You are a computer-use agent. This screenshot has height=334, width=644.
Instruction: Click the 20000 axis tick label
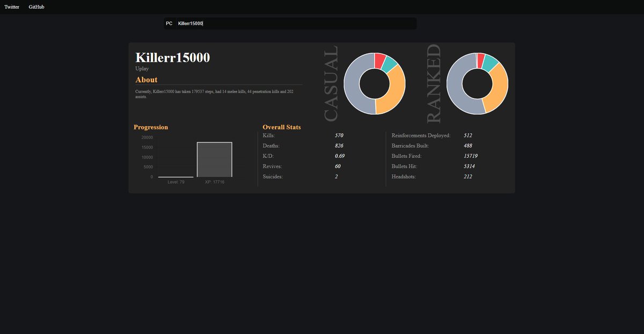tap(147, 137)
